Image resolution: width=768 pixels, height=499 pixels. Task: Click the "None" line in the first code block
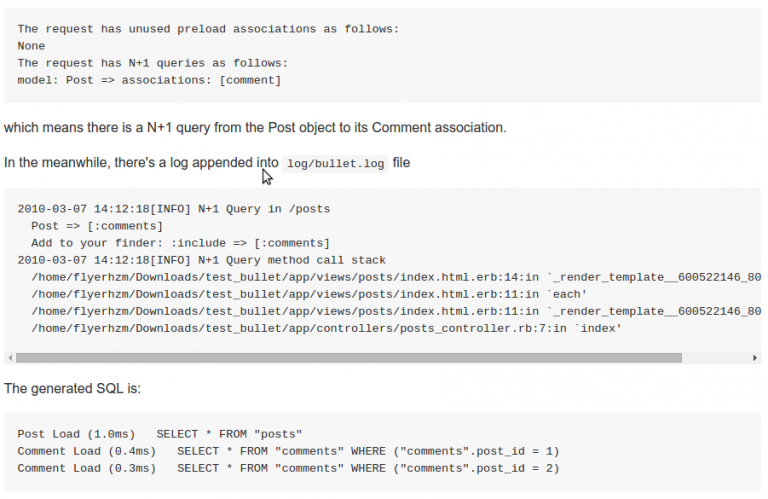(x=31, y=46)
